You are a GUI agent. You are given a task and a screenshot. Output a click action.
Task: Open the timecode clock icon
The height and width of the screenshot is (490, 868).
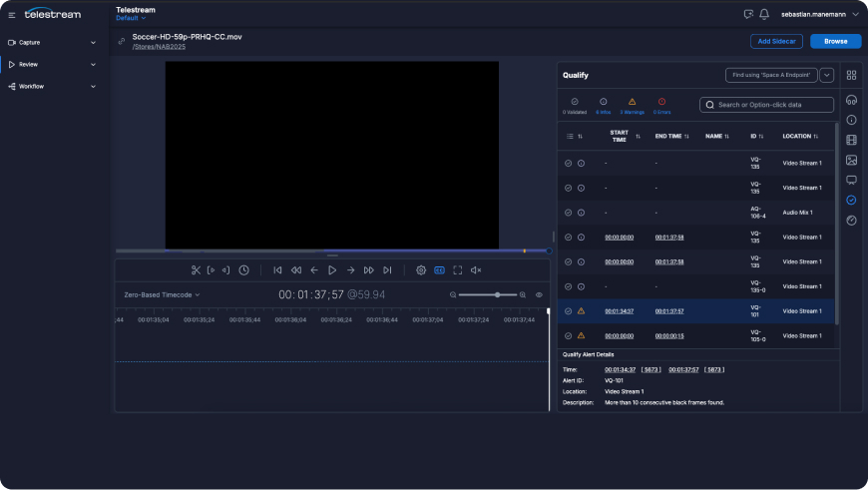tap(244, 270)
